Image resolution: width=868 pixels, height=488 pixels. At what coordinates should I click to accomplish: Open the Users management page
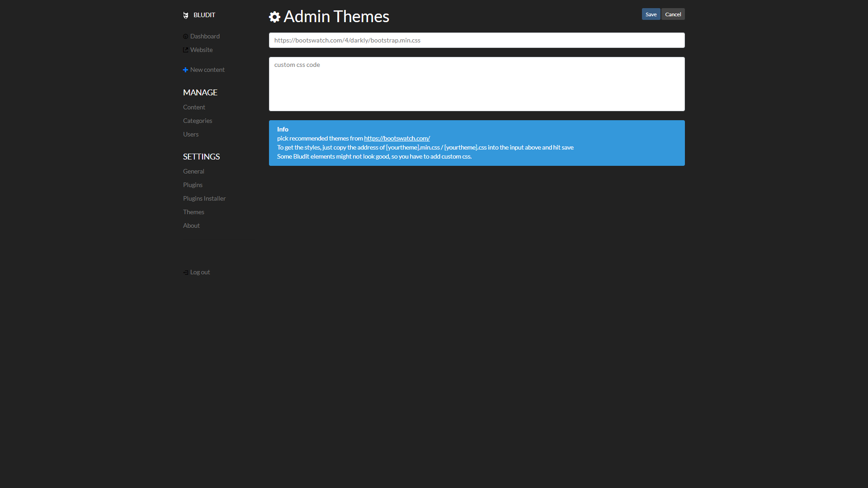tap(190, 134)
